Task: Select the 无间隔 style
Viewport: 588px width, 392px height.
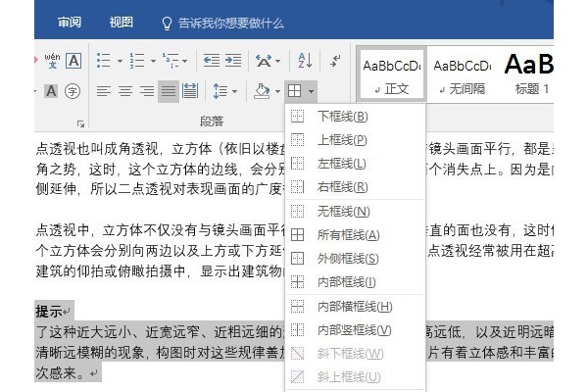Action: click(463, 73)
